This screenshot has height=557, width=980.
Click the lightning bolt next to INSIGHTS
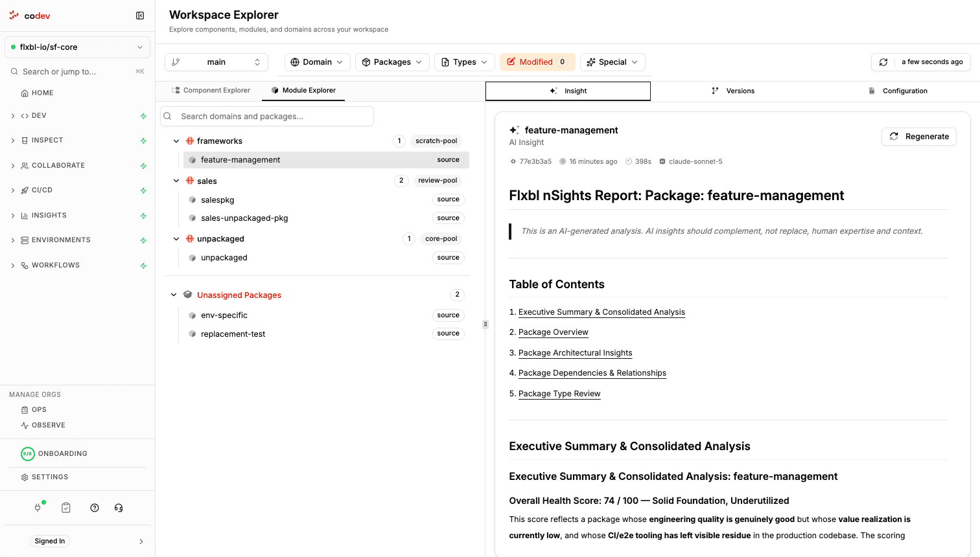click(x=143, y=216)
